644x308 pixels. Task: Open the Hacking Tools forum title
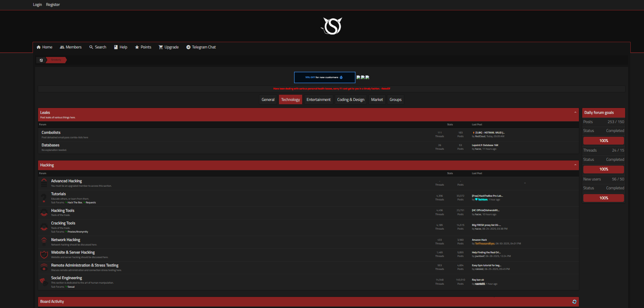(x=63, y=211)
